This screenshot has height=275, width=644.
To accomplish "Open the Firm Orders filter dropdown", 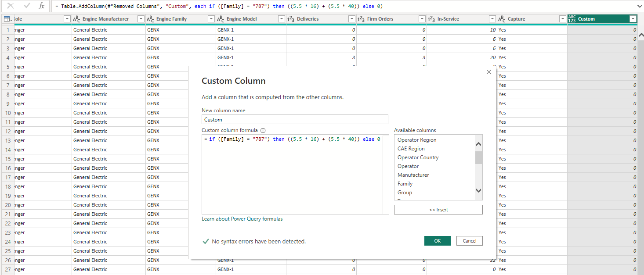I will coord(422,19).
